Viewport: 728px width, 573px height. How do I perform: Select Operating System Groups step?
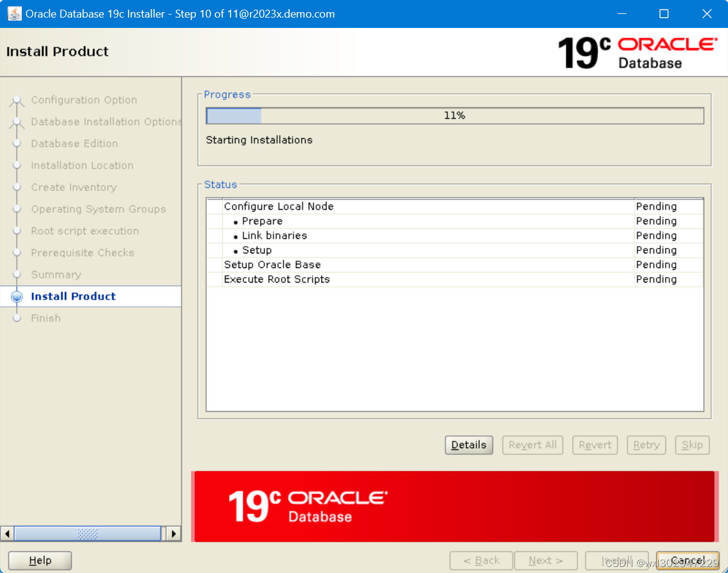(x=98, y=209)
